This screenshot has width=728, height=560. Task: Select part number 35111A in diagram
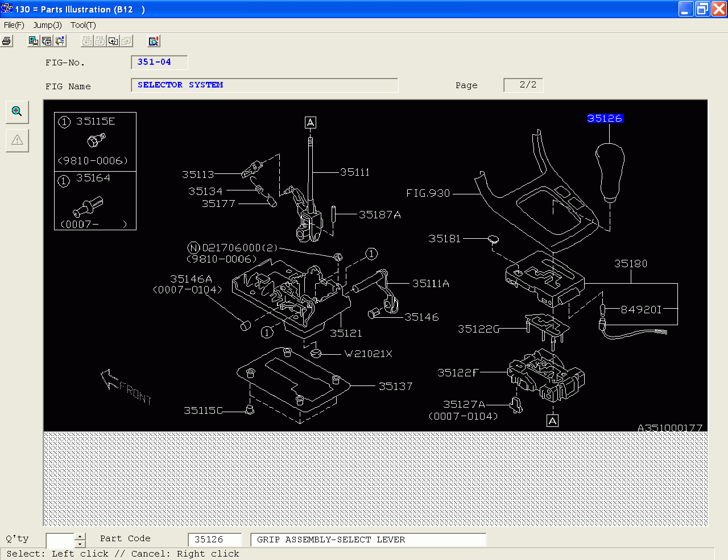pyautogui.click(x=431, y=284)
